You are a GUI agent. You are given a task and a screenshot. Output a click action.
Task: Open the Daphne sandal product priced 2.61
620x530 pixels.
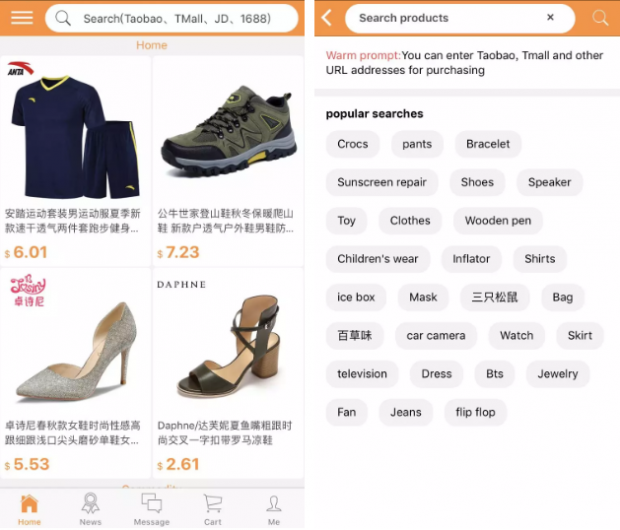click(x=228, y=373)
